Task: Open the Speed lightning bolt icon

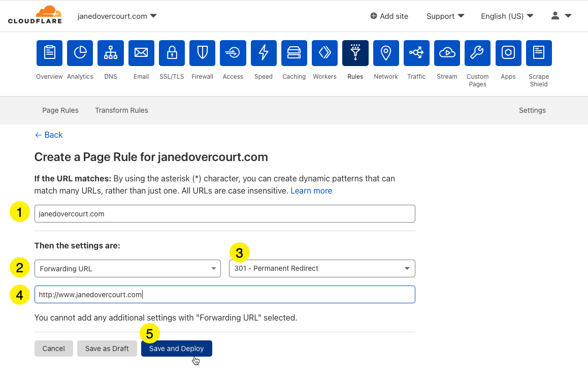Action: [264, 53]
